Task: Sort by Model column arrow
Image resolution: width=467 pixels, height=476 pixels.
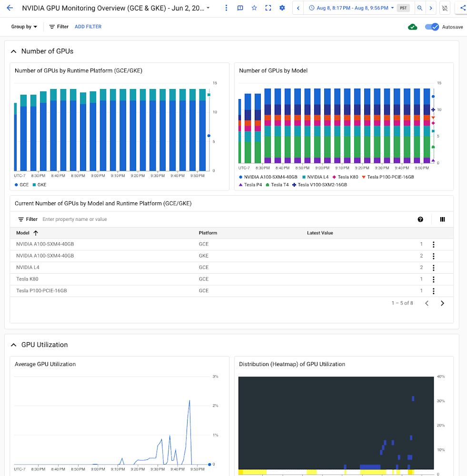Action: coord(36,233)
